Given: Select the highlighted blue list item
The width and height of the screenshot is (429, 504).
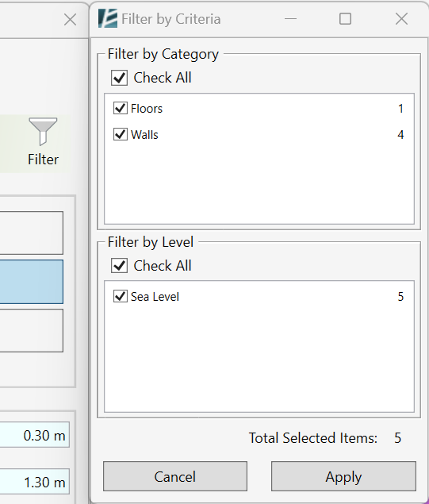Looking at the screenshot, I should point(32,282).
